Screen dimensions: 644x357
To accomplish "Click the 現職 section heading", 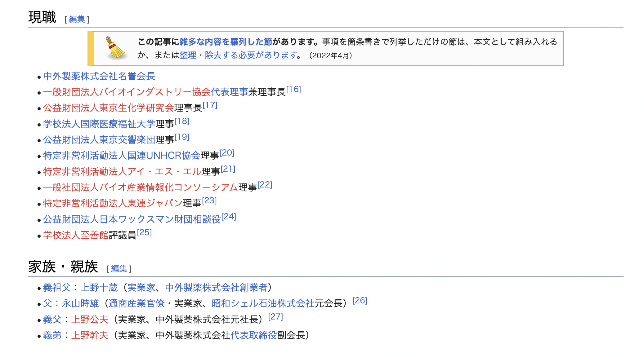I will click(42, 17).
